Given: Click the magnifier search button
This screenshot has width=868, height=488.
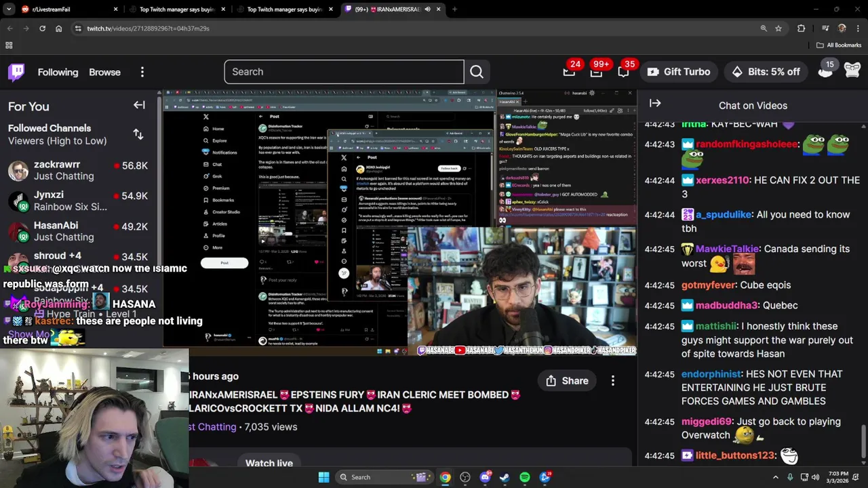Looking at the screenshot, I should pyautogui.click(x=477, y=72).
